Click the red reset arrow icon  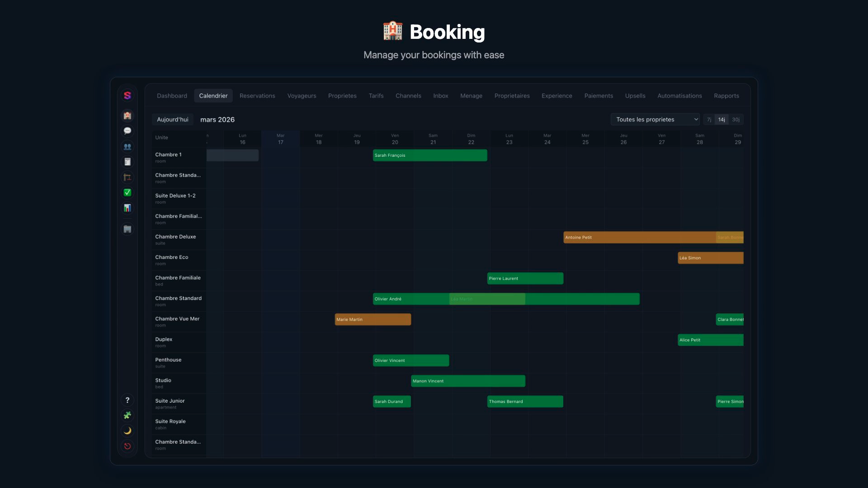pos(127,446)
